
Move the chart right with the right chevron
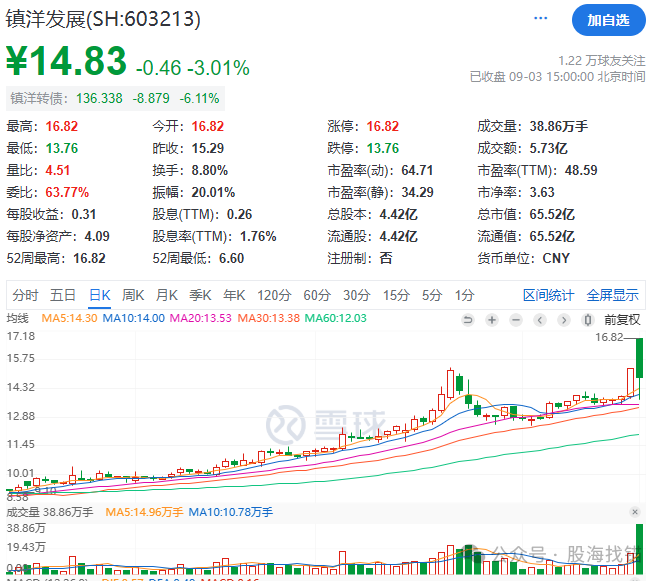tap(564, 320)
